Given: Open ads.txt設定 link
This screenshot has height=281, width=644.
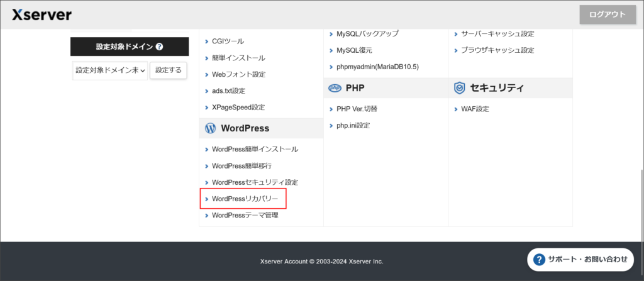Looking at the screenshot, I should click(x=228, y=91).
